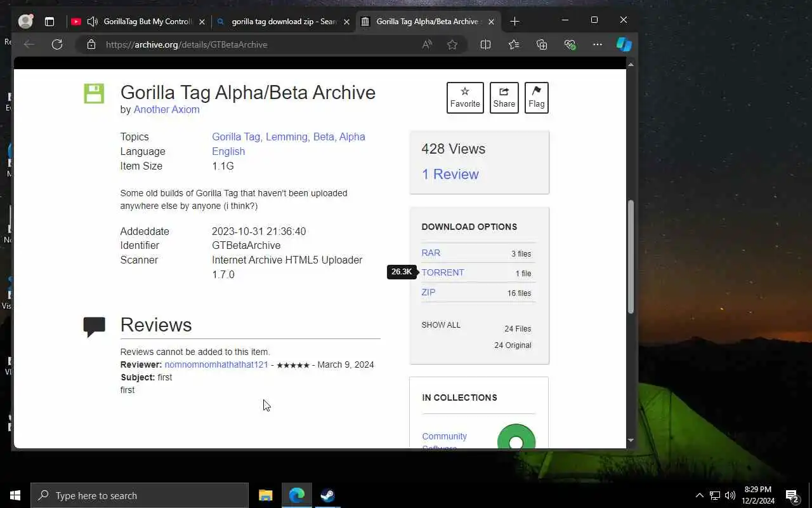Click the 428 Views text

tap(453, 149)
